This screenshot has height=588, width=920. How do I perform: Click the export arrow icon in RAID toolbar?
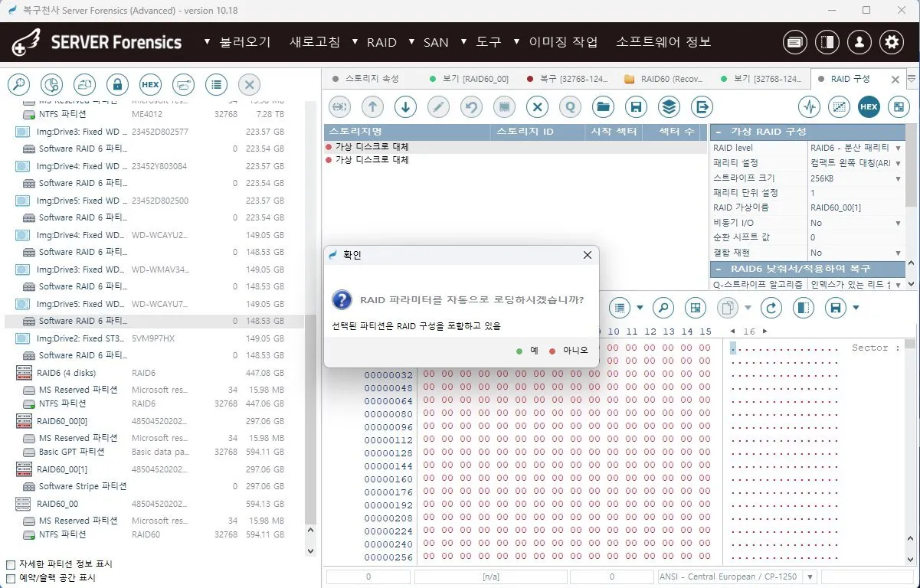click(x=702, y=107)
